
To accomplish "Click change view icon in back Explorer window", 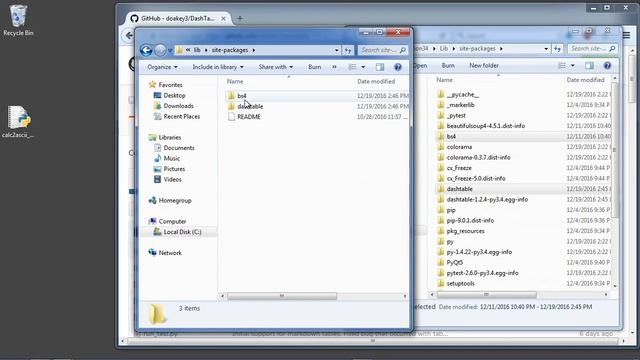I will click(x=562, y=65).
